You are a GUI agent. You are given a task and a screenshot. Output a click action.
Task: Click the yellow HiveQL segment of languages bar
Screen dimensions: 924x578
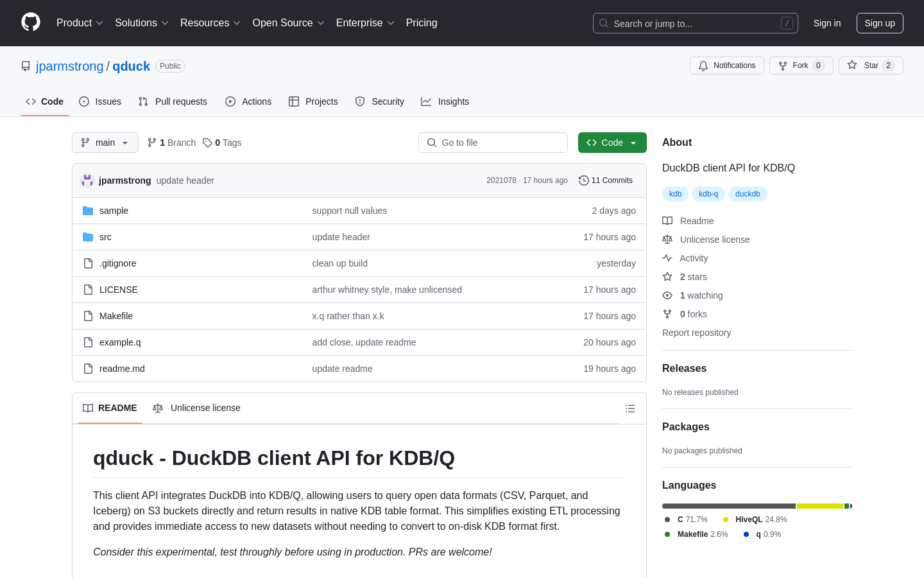[820, 506]
